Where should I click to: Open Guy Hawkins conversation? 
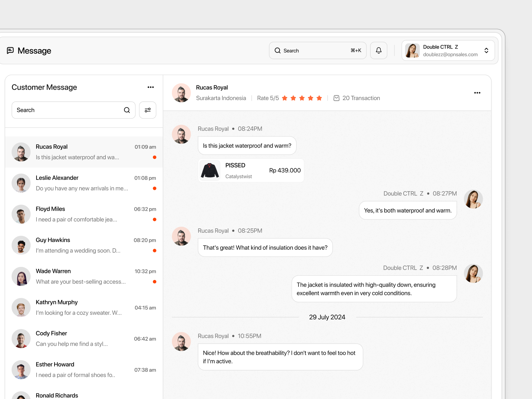pyautogui.click(x=84, y=245)
